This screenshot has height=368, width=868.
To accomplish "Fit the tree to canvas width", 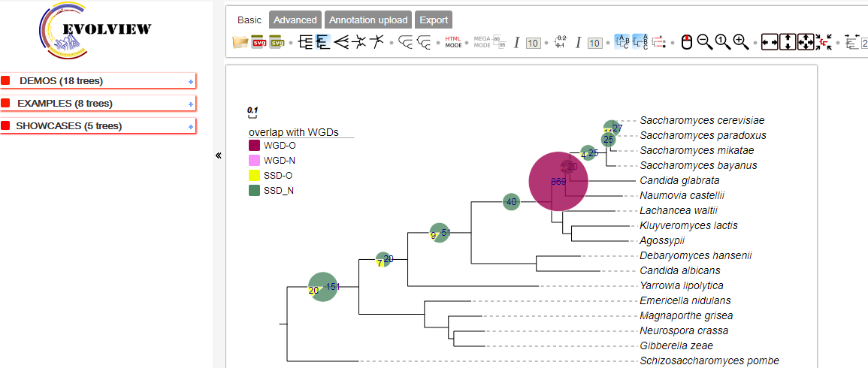I will point(770,43).
